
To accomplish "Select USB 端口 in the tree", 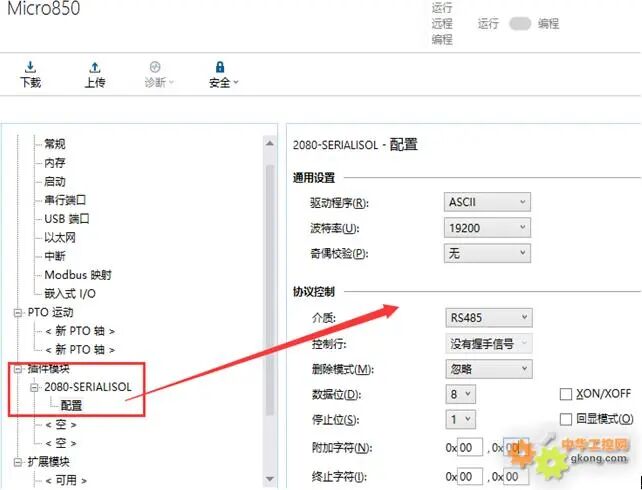I will click(67, 219).
